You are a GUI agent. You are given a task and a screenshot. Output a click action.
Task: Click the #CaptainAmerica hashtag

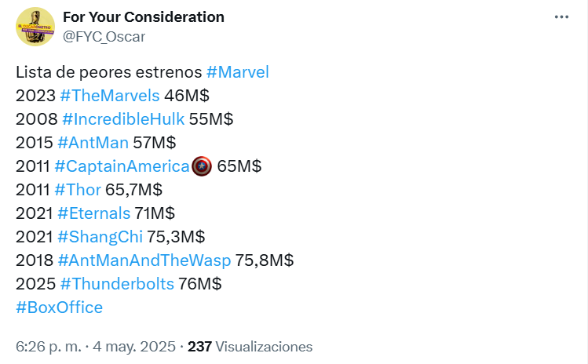pos(122,166)
